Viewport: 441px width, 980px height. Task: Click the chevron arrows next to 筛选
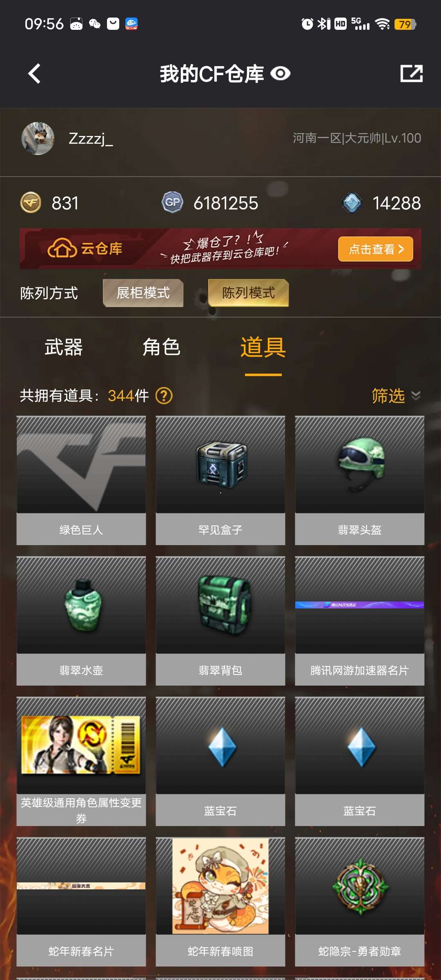tap(416, 396)
